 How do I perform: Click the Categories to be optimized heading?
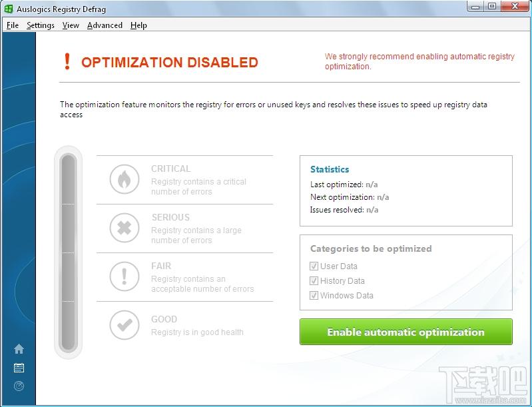(371, 248)
